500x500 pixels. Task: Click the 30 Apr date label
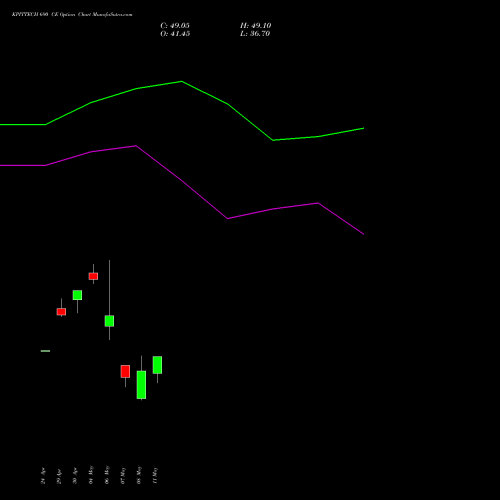(x=75, y=476)
